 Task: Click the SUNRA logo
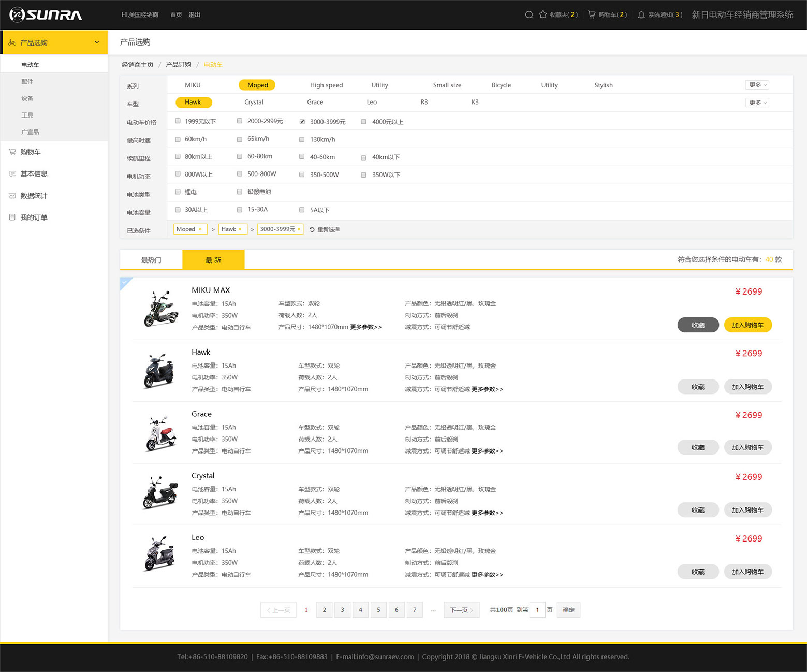tap(46, 14)
